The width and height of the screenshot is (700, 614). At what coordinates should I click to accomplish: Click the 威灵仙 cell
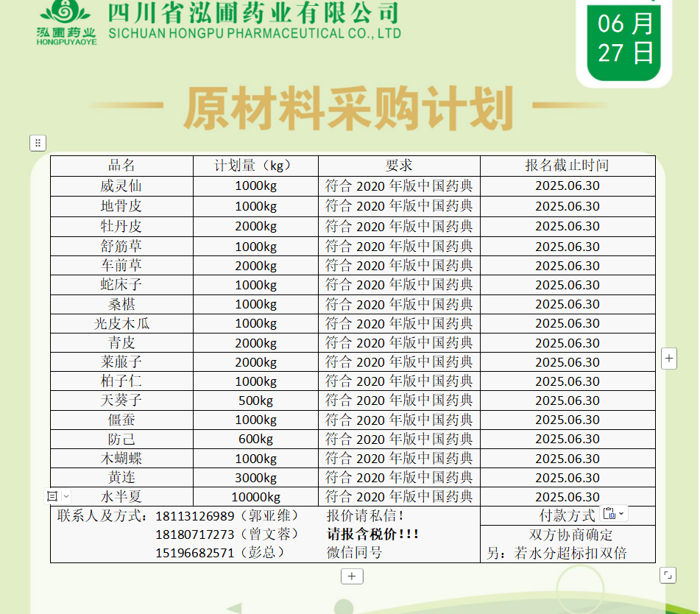click(x=121, y=186)
